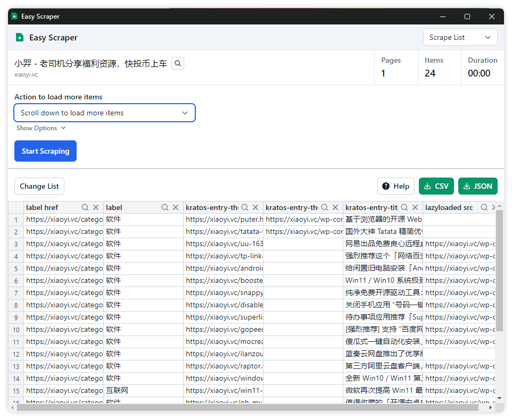512x420 pixels.
Task: Search the 'label href' column
Action: [85, 207]
